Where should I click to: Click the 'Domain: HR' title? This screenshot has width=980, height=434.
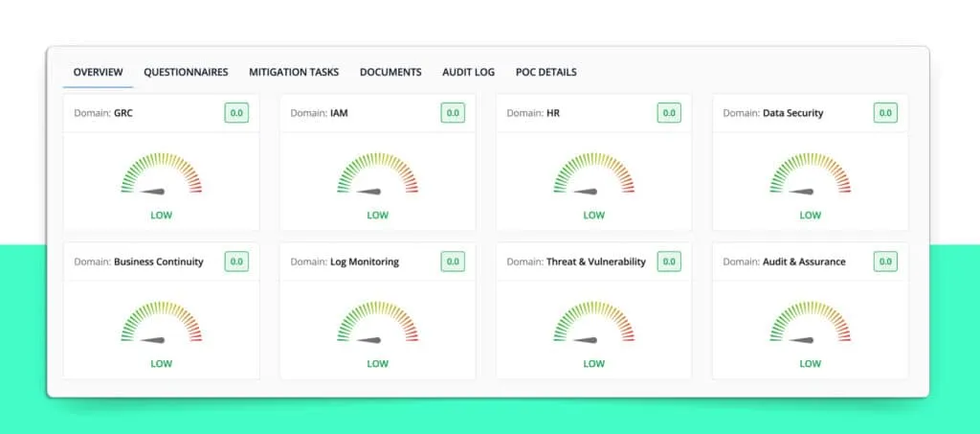(x=533, y=113)
